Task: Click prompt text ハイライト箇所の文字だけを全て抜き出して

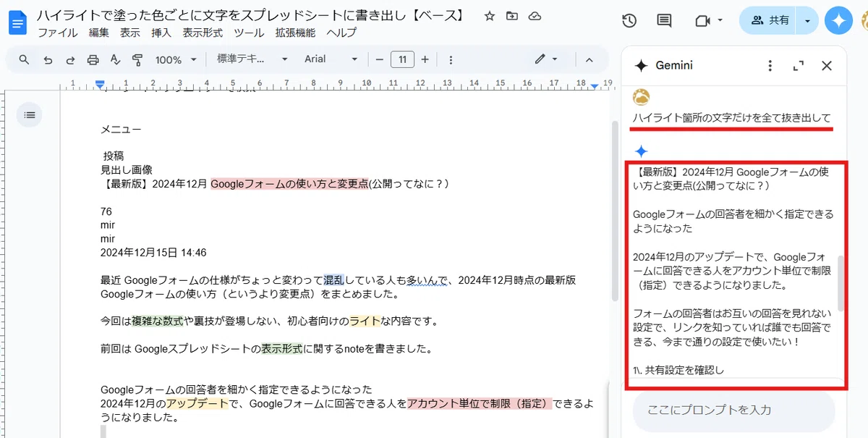Action: coord(732,118)
